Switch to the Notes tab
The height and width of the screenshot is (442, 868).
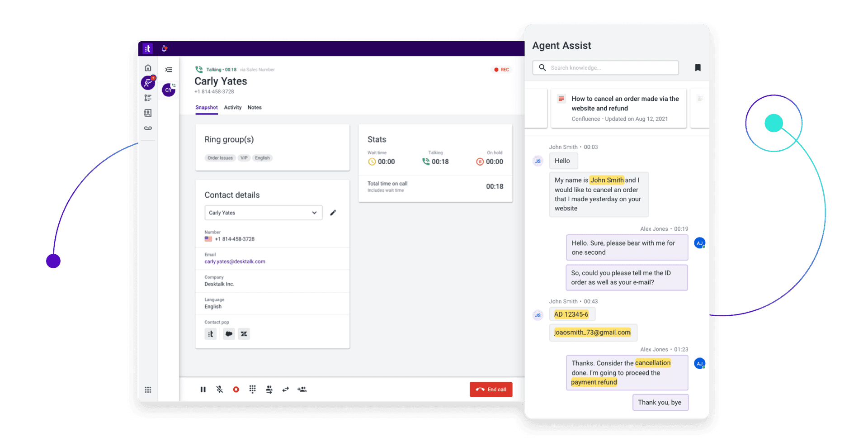[x=255, y=108]
